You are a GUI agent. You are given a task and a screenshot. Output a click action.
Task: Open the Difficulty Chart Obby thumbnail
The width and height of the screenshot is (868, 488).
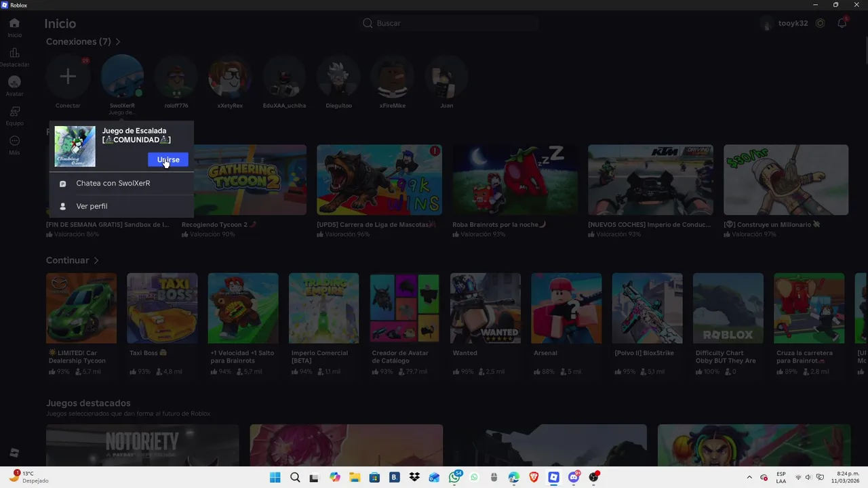coord(728,308)
